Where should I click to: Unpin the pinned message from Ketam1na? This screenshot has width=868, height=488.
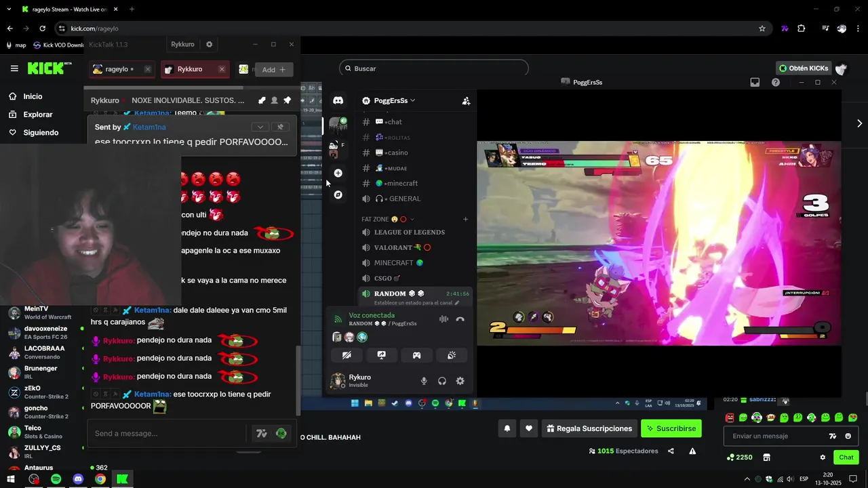(280, 127)
